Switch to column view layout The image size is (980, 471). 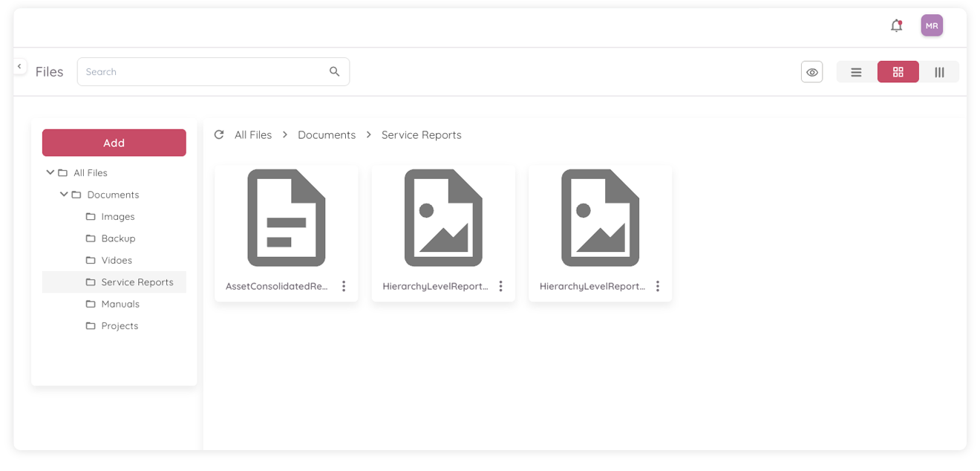tap(939, 71)
